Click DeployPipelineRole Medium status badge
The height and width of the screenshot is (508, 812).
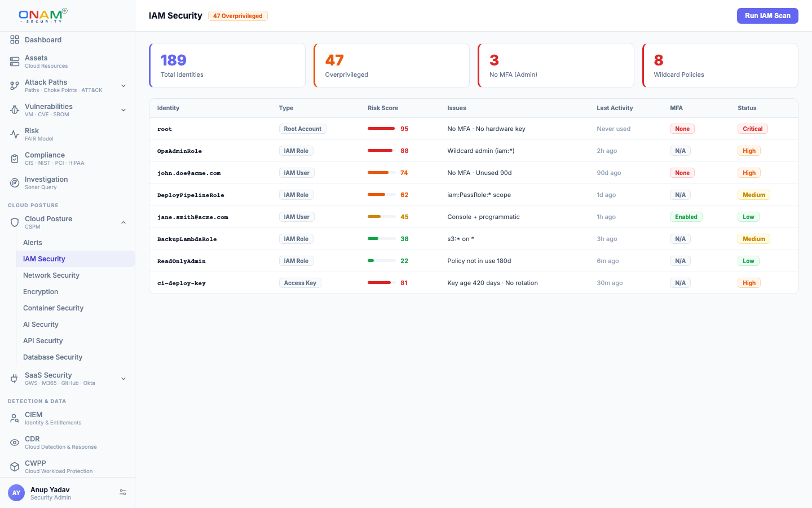point(754,195)
